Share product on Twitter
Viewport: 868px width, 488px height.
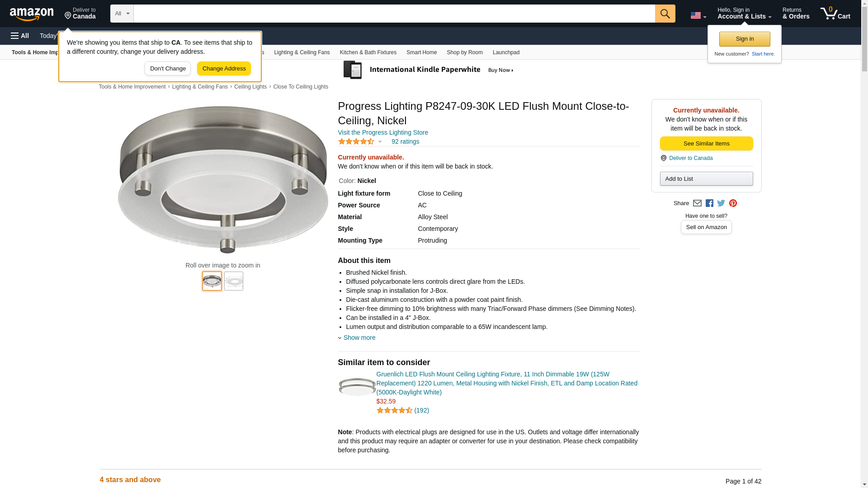point(721,203)
